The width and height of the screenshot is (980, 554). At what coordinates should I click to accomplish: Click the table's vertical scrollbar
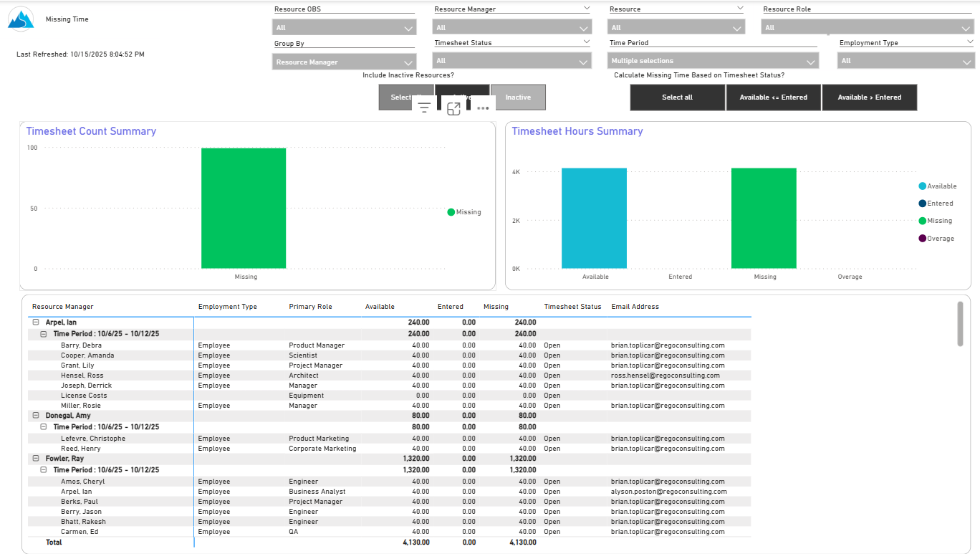[960, 324]
